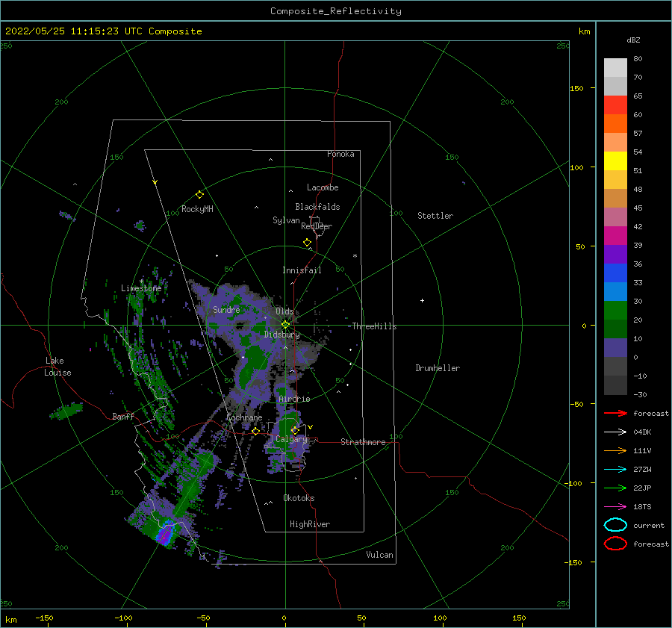Click the dBZ legend heading
Image resolution: width=672 pixels, height=628 pixels.
633,40
